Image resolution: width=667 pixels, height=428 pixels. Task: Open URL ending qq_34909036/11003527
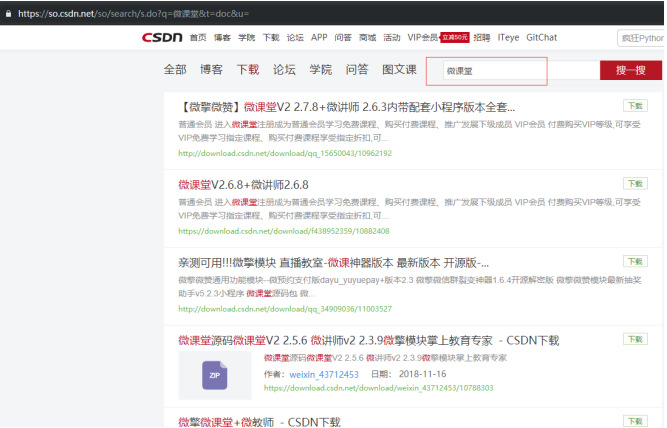(x=285, y=309)
